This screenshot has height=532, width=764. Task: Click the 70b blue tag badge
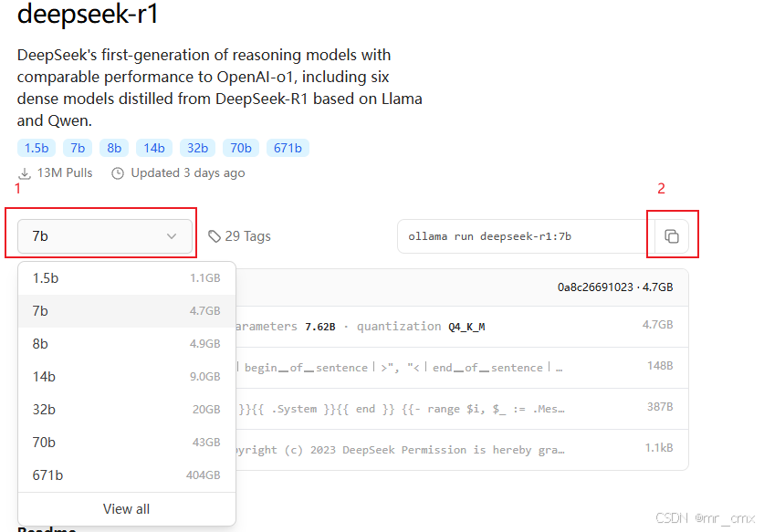[x=241, y=148]
